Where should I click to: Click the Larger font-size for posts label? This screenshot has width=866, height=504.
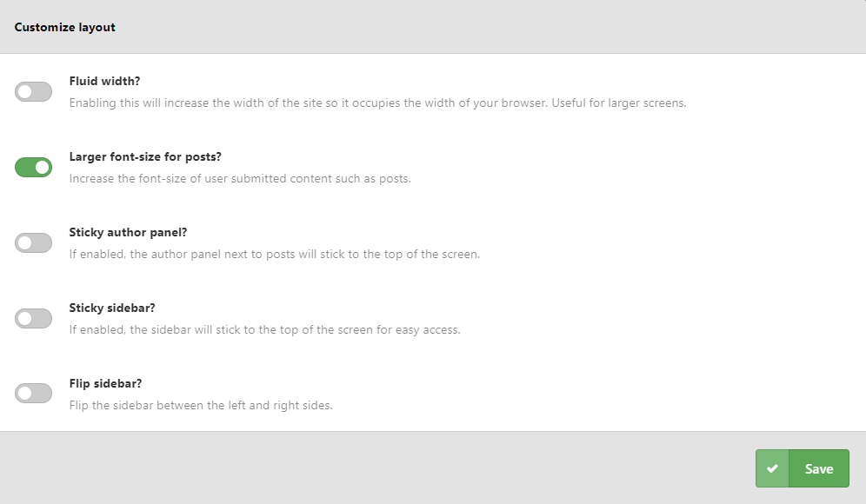click(x=145, y=156)
